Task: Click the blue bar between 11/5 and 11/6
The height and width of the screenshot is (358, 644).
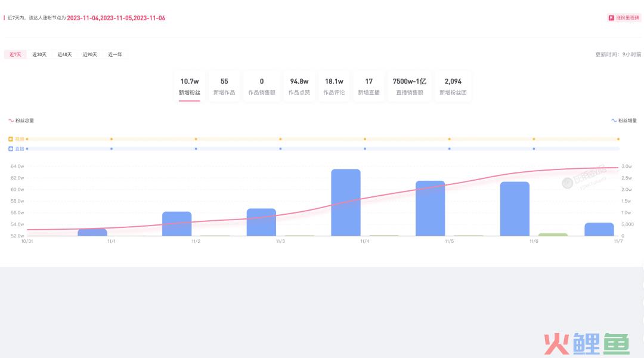Action: tap(515, 209)
